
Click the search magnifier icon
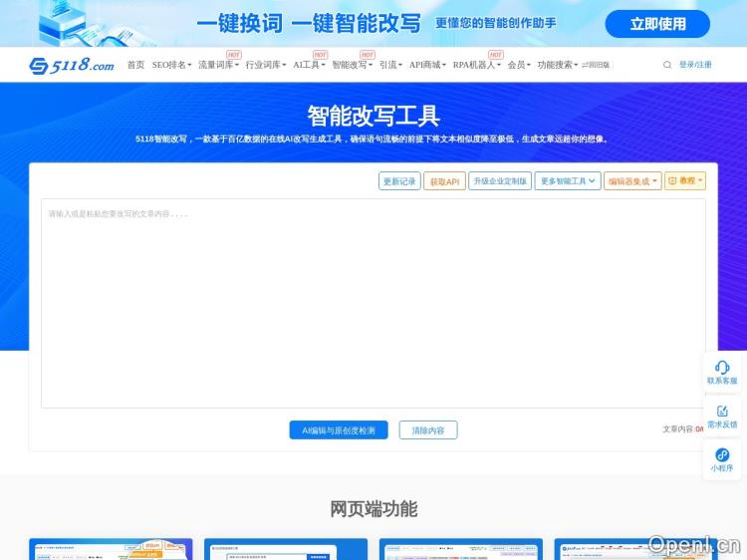(x=667, y=65)
